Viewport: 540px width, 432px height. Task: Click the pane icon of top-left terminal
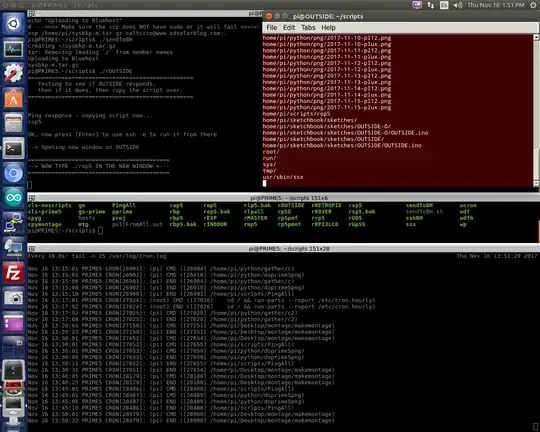tap(31, 13)
